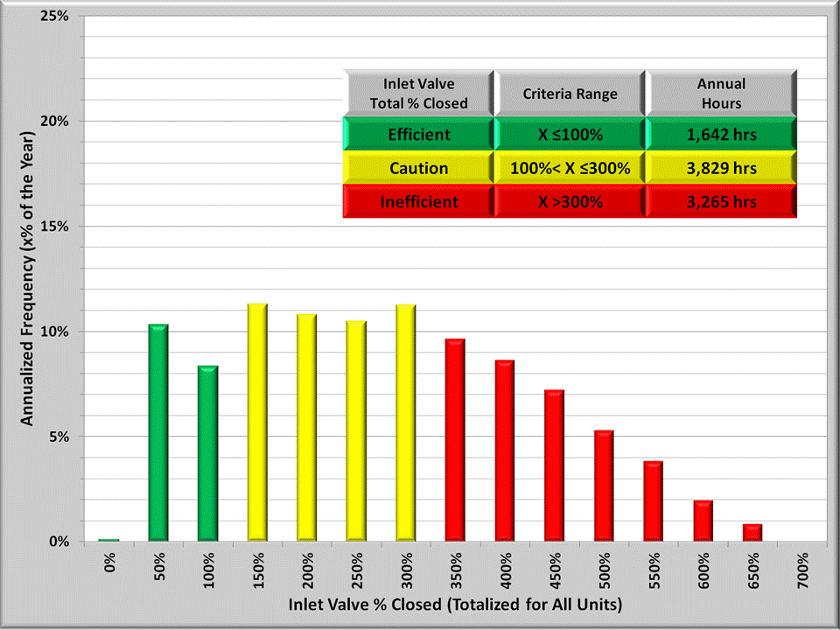
Task: Select the green 'Efficient' cell
Action: pyautogui.click(x=418, y=134)
